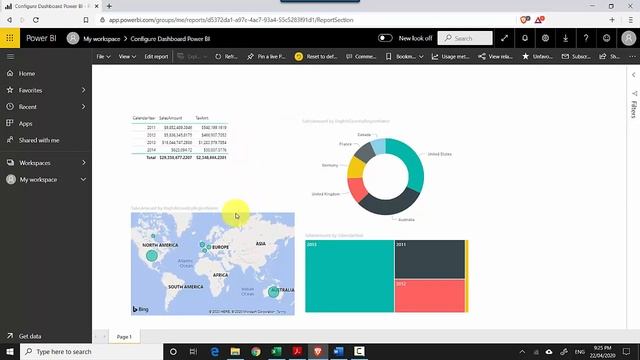Open File Explorer from the taskbar
Image resolution: width=640 pixels, height=360 pixels.
point(235,351)
